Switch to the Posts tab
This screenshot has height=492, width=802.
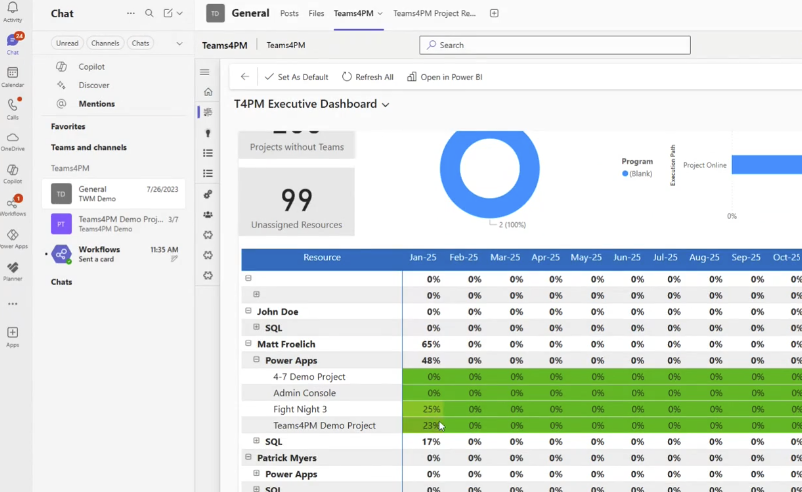289,13
